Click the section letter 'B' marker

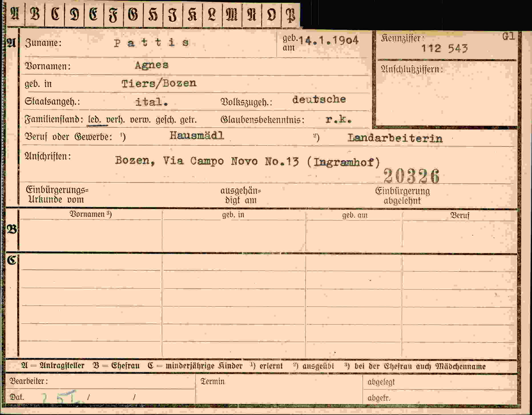(x=12, y=230)
